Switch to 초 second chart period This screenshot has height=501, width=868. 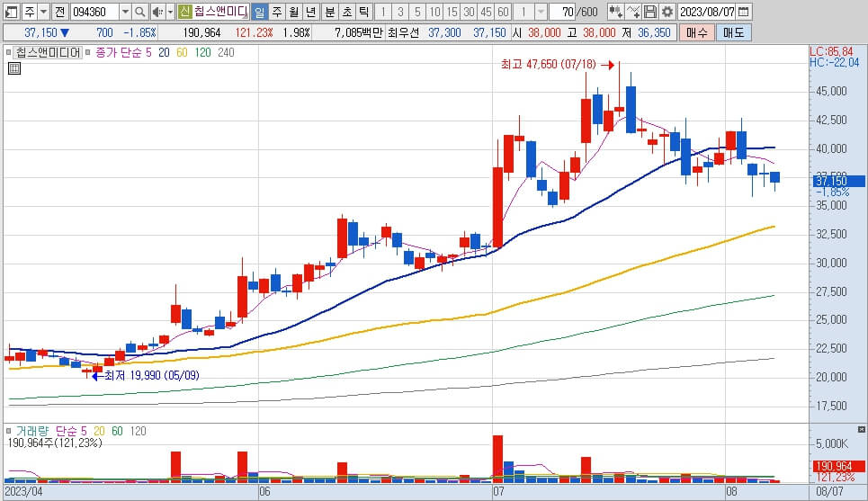click(347, 12)
